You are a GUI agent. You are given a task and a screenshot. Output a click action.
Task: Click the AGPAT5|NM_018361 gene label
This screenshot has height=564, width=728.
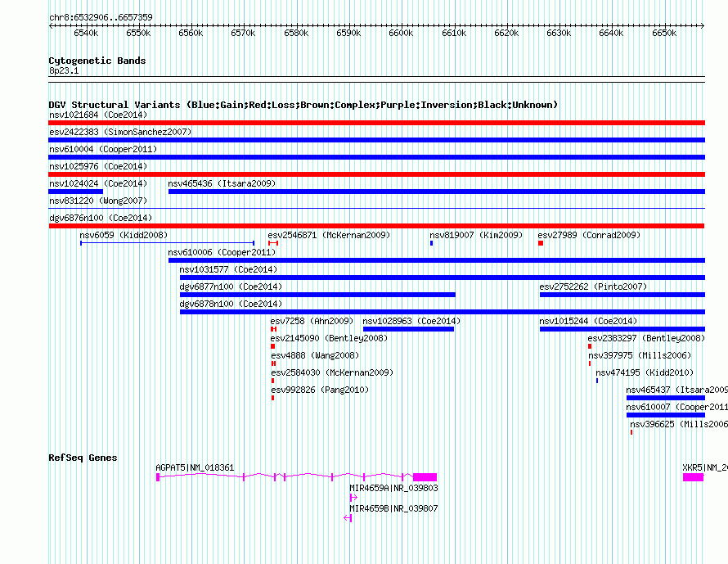click(x=195, y=467)
